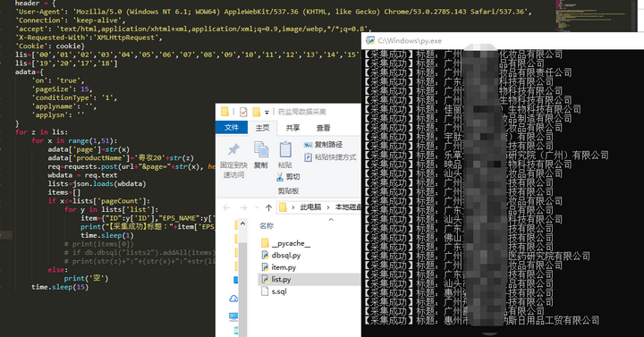Expand the chevron after 此电脑 in address bar

(x=328, y=207)
